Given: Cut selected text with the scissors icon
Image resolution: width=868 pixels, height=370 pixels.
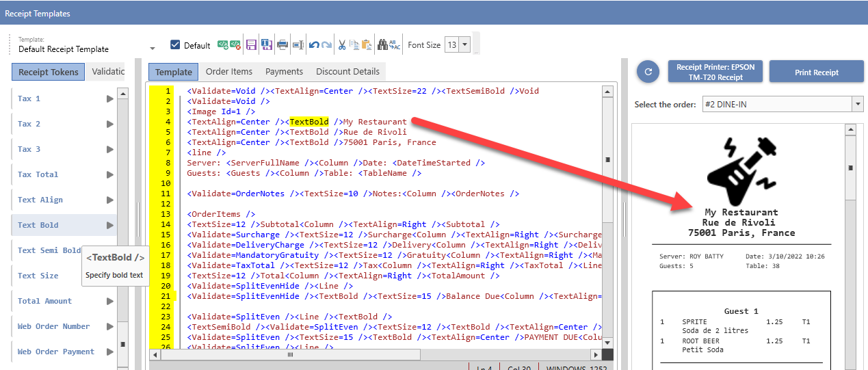Looking at the screenshot, I should (x=341, y=45).
